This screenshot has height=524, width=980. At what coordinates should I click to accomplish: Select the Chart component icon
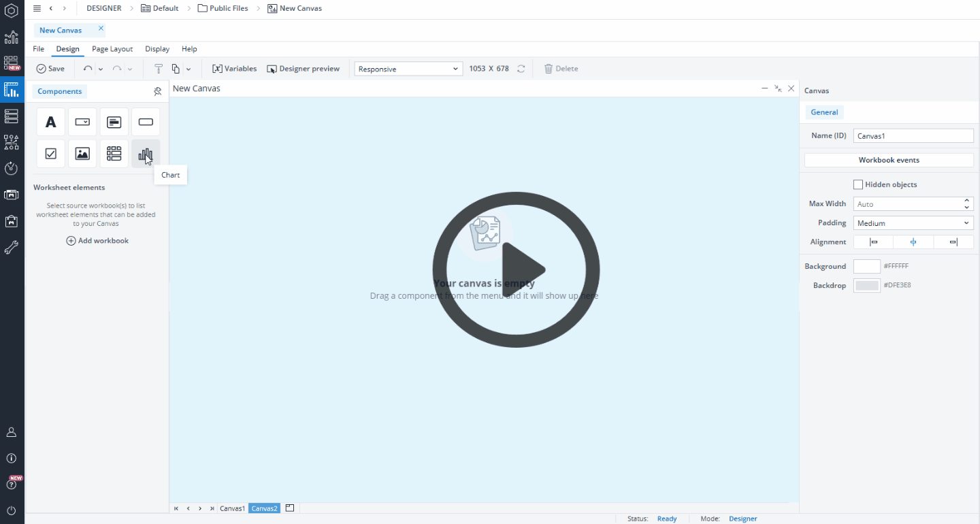click(x=146, y=154)
